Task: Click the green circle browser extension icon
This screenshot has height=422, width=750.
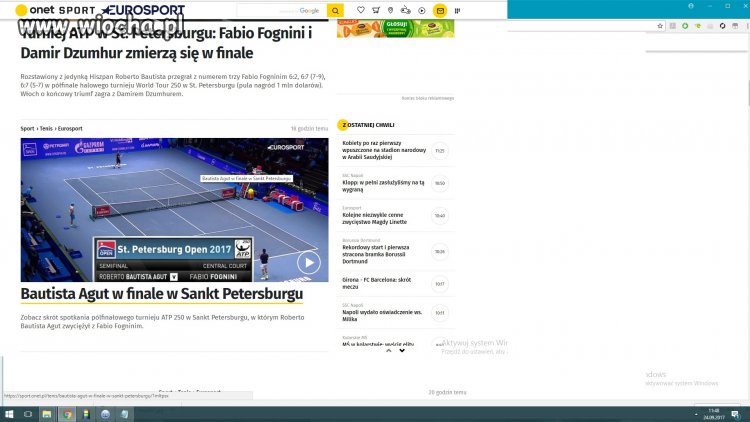Action: click(x=685, y=26)
